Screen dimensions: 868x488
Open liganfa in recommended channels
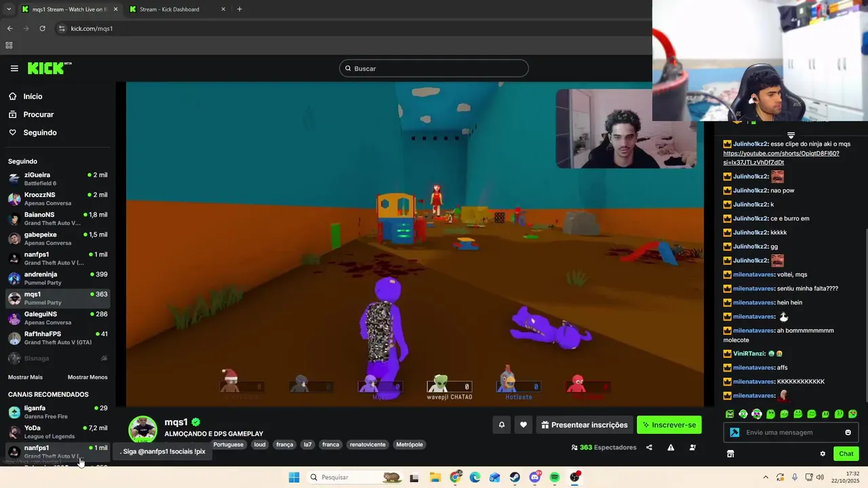(58, 412)
